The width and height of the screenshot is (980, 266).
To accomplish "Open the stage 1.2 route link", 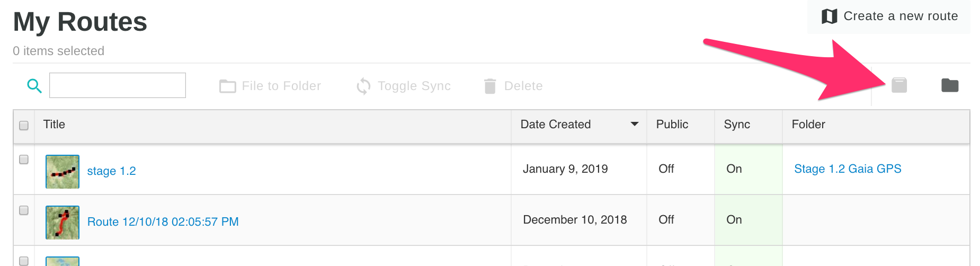I will 111,171.
